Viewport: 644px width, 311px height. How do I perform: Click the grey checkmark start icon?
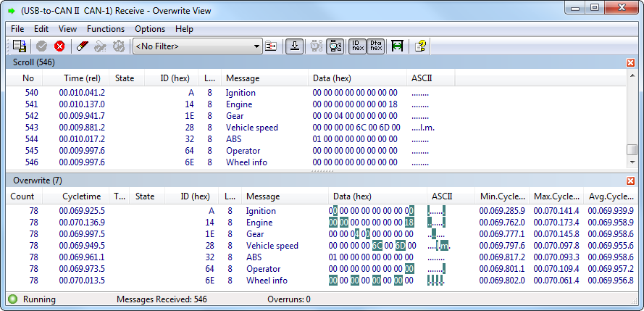point(41,46)
